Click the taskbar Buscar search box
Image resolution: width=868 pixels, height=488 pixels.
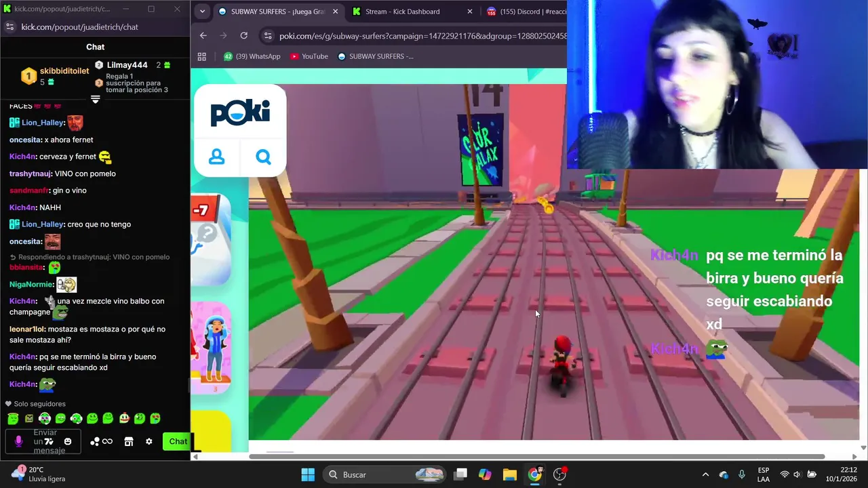[x=385, y=474]
